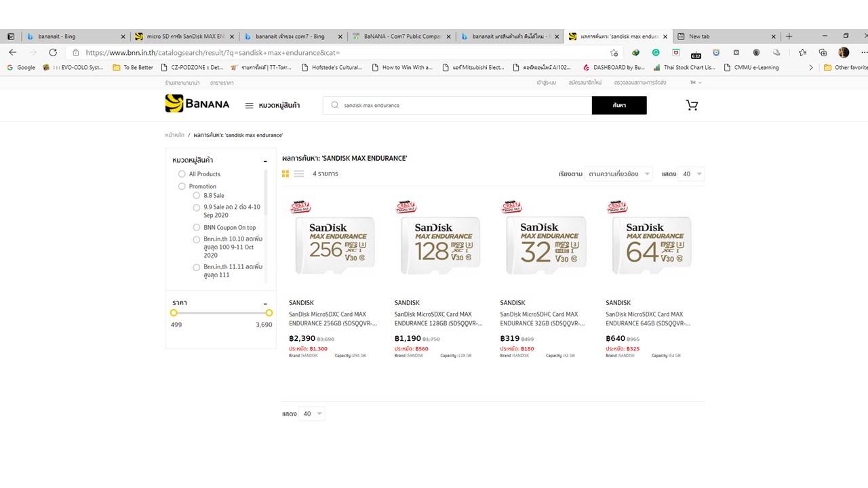Click the Banana logo in the header

point(197,104)
